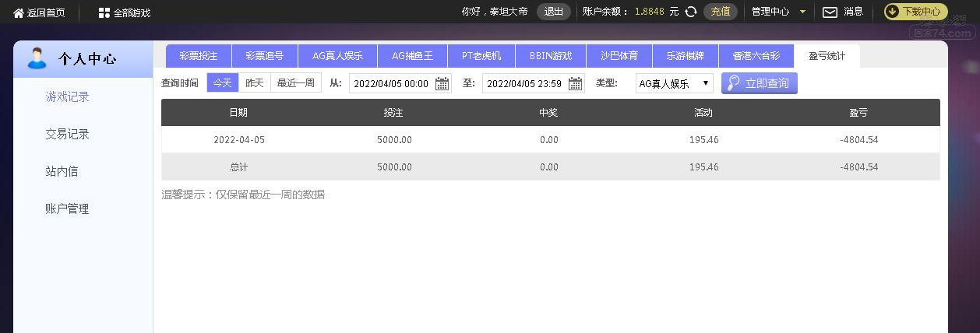Click the 充值 recharge button

click(x=721, y=12)
